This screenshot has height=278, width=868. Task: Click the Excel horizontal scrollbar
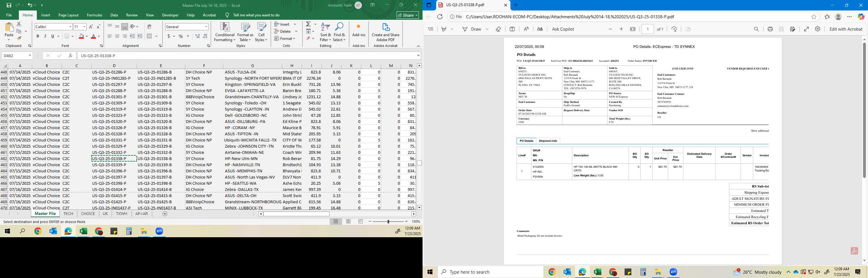(296, 214)
